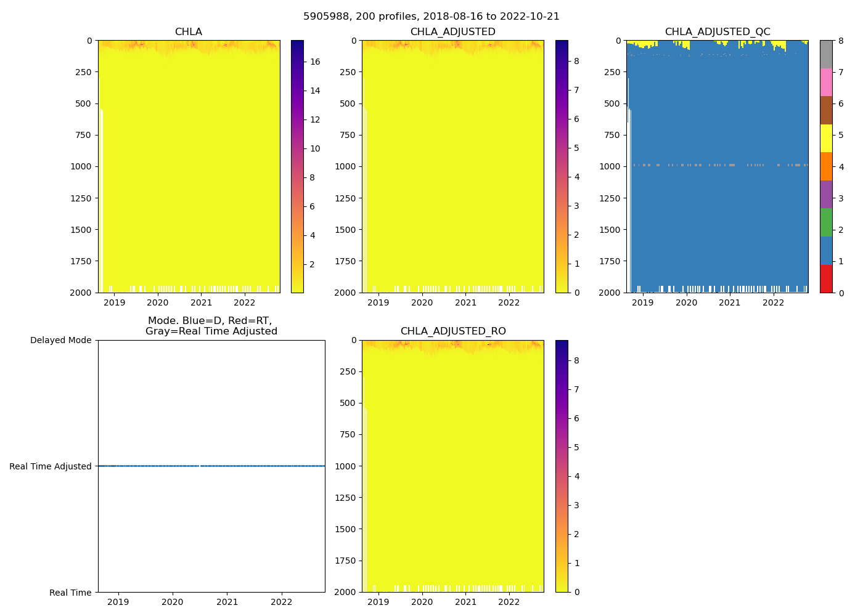
Task: Click the 'Delayed Mode' y-axis label
Action: 60,341
